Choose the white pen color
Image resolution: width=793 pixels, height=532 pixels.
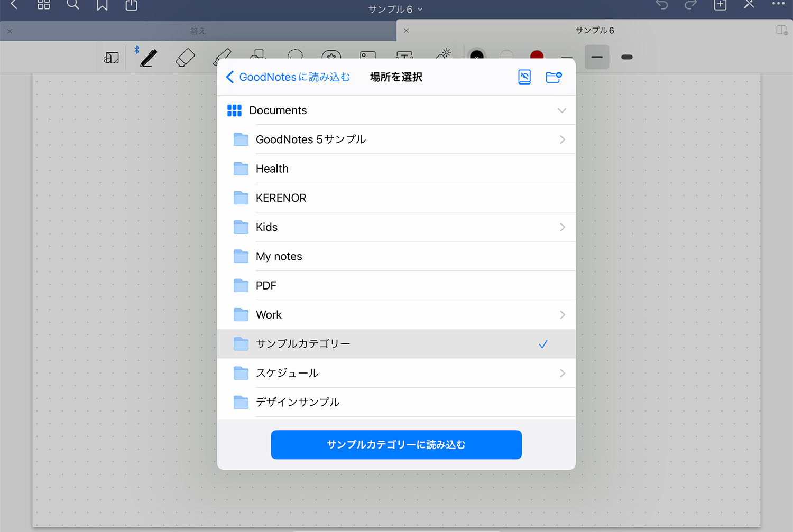point(506,54)
